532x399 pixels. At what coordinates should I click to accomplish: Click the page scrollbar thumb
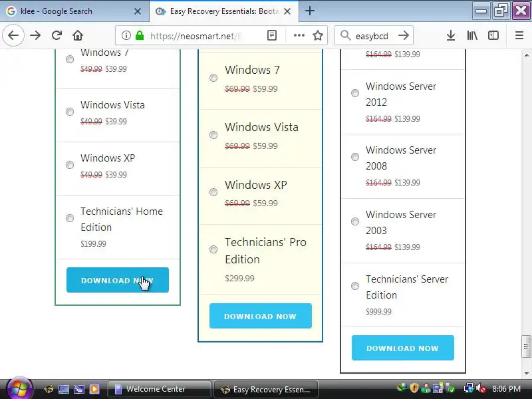526,346
